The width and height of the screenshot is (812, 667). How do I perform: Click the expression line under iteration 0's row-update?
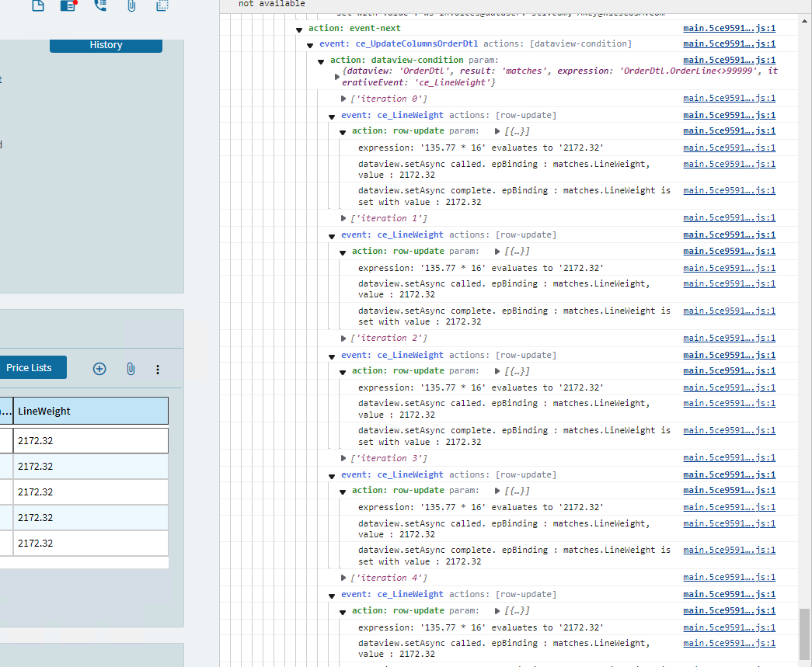point(480,148)
